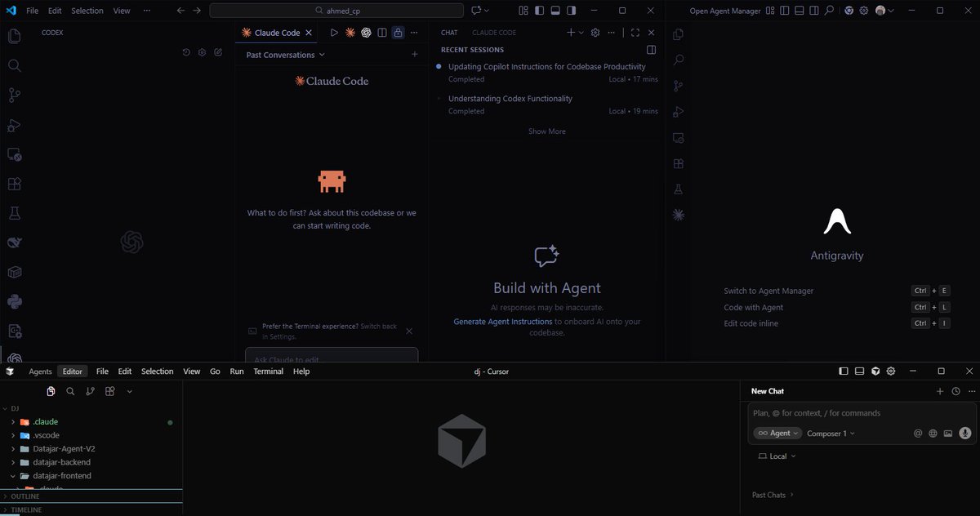Open Run and Debug in VS Code activity bar
Viewport: 980px width, 516px height.
click(14, 125)
